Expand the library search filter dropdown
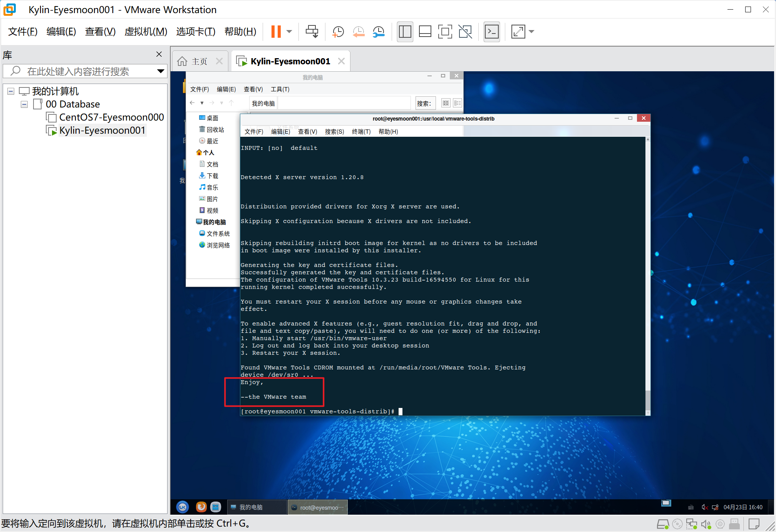Image resolution: width=776 pixels, height=532 pixels. tap(161, 71)
